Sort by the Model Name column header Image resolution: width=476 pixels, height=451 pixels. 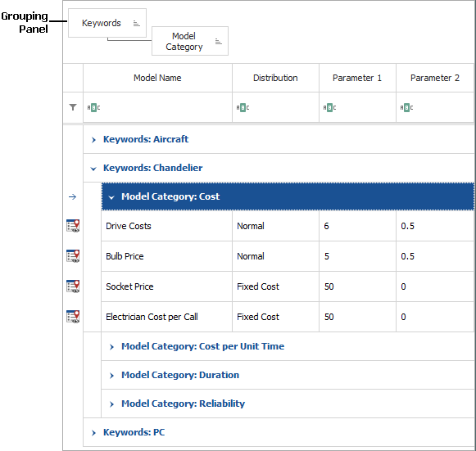pos(157,78)
